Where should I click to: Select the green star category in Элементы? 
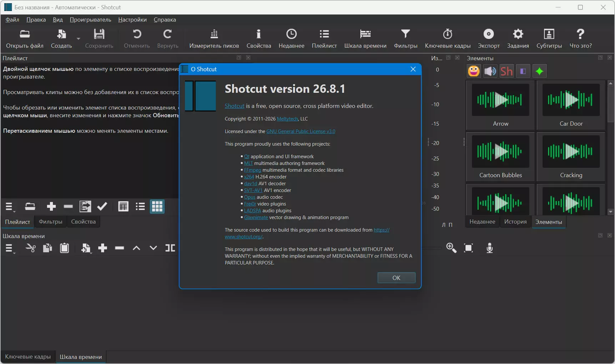click(539, 71)
